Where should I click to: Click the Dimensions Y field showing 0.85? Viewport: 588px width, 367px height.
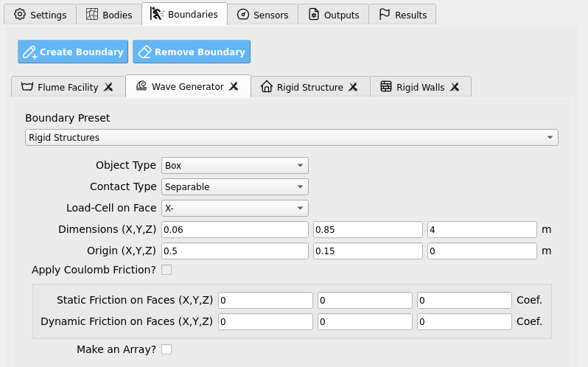point(368,229)
